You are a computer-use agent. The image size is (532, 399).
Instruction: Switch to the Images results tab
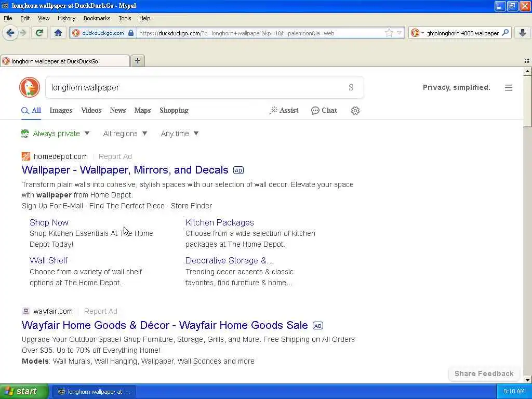coord(61,111)
